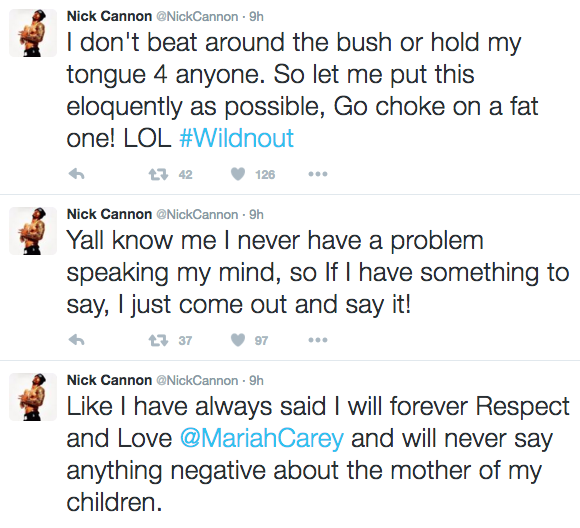Open the first tweet's 9h timestamp

coord(256,17)
